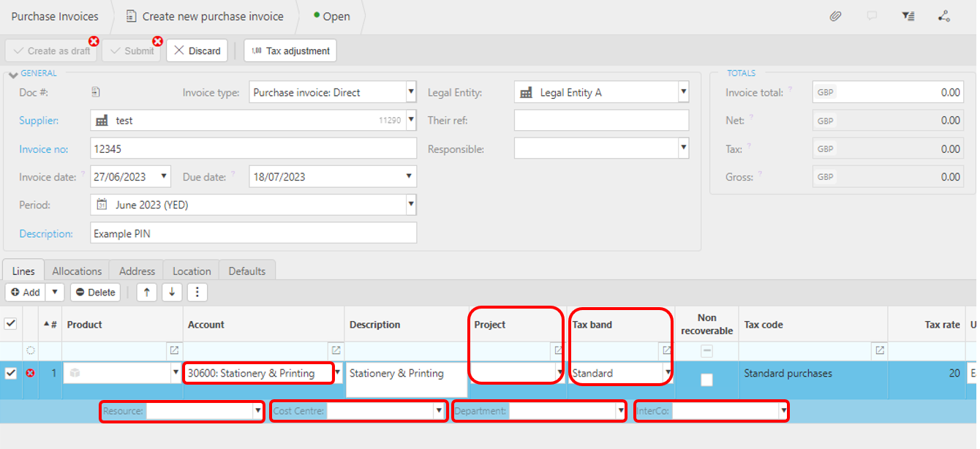Open the Department dropdown
This screenshot has width=980, height=449.
tap(620, 412)
